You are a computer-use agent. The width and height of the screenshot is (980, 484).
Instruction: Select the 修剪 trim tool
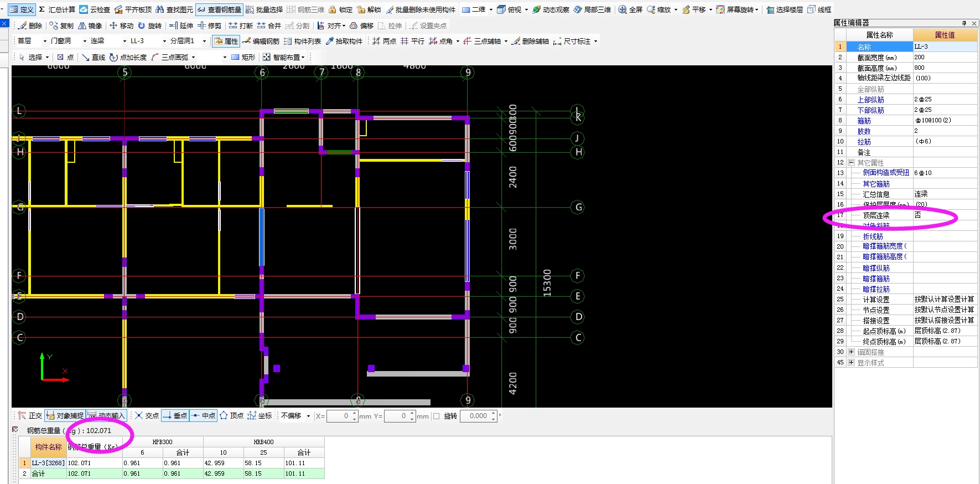209,25
